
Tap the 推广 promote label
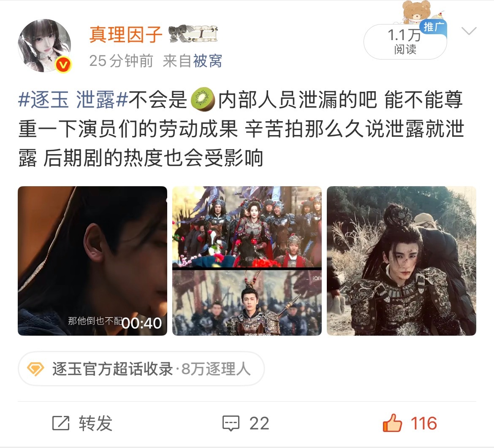click(433, 27)
